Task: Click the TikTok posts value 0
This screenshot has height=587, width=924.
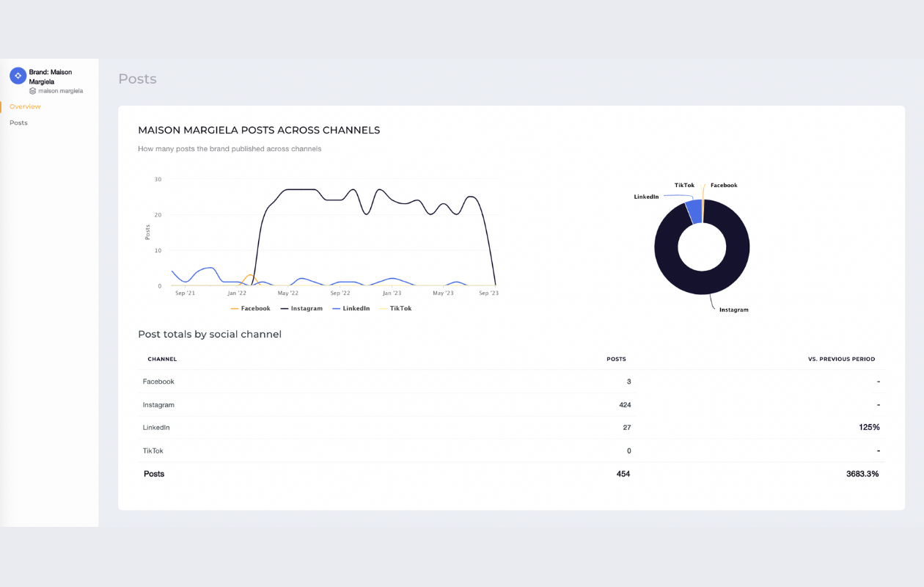Action: pos(629,451)
